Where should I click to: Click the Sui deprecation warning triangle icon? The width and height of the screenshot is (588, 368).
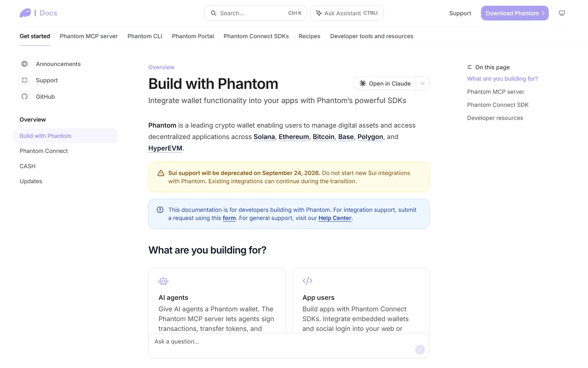(x=160, y=173)
